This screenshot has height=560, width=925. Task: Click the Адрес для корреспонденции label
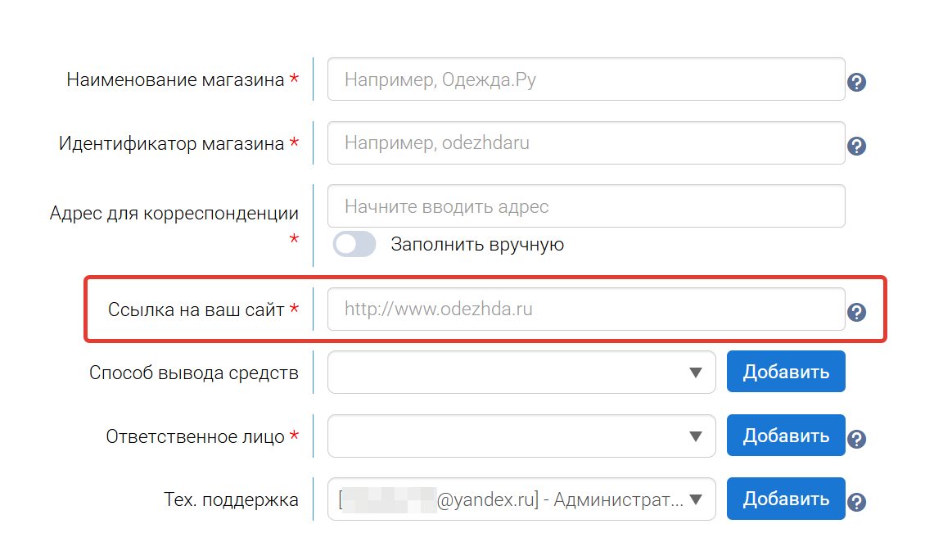click(x=174, y=214)
